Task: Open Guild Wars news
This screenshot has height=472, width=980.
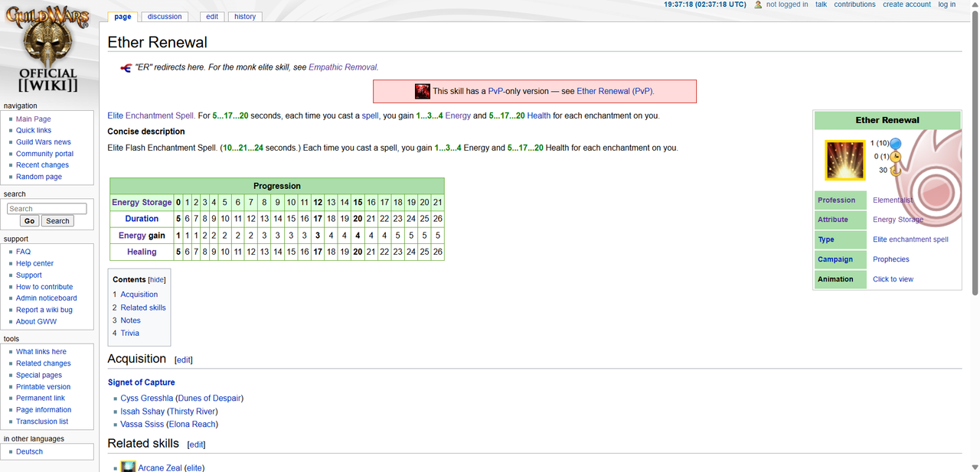Action: pos(44,142)
